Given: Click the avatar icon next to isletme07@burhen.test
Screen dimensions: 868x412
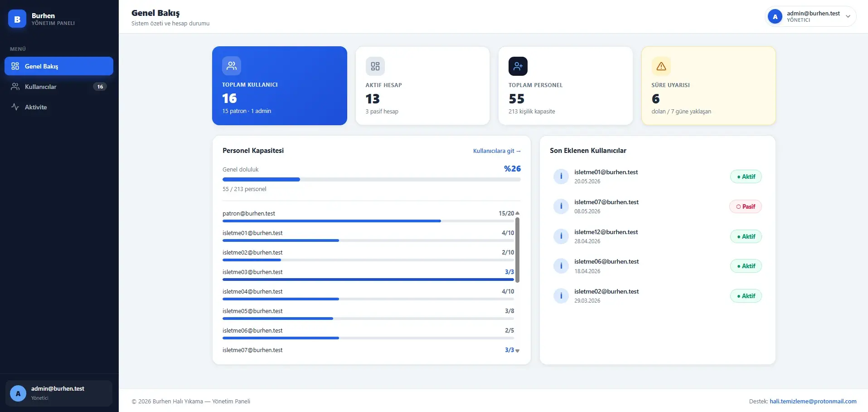Looking at the screenshot, I should point(561,206).
